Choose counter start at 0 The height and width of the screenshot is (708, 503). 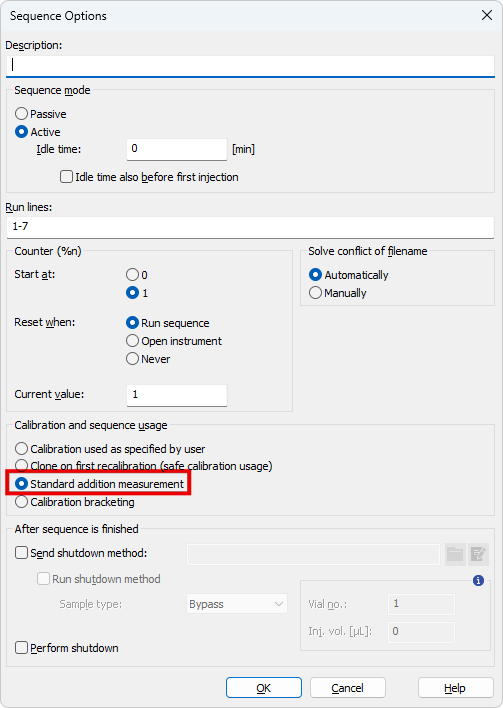pyautogui.click(x=137, y=275)
